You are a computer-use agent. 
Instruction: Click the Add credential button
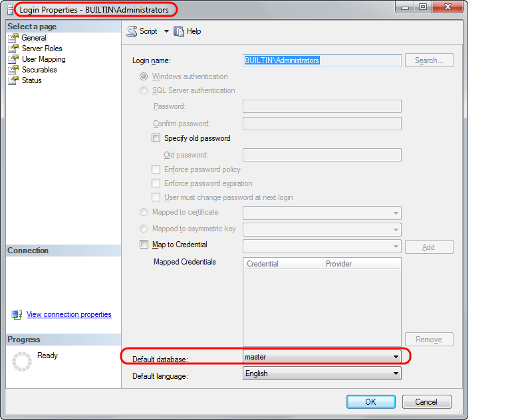coord(429,247)
